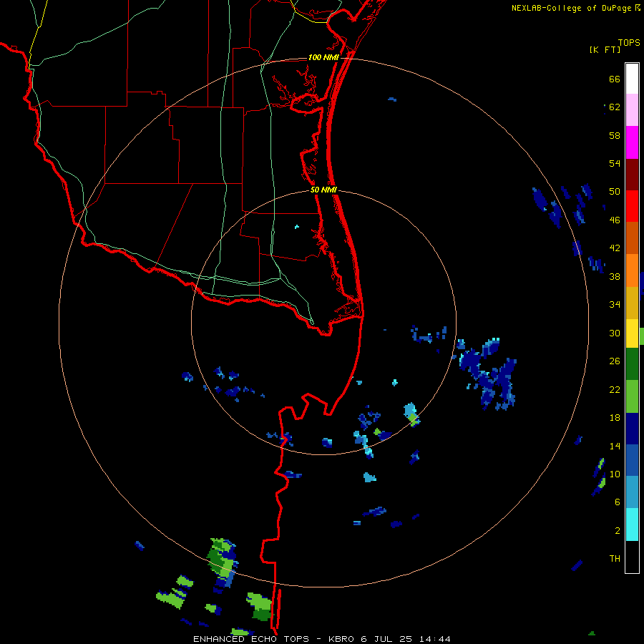Choose the cyan legend swatch
This screenshot has height=644, width=644.
pyautogui.click(x=632, y=525)
